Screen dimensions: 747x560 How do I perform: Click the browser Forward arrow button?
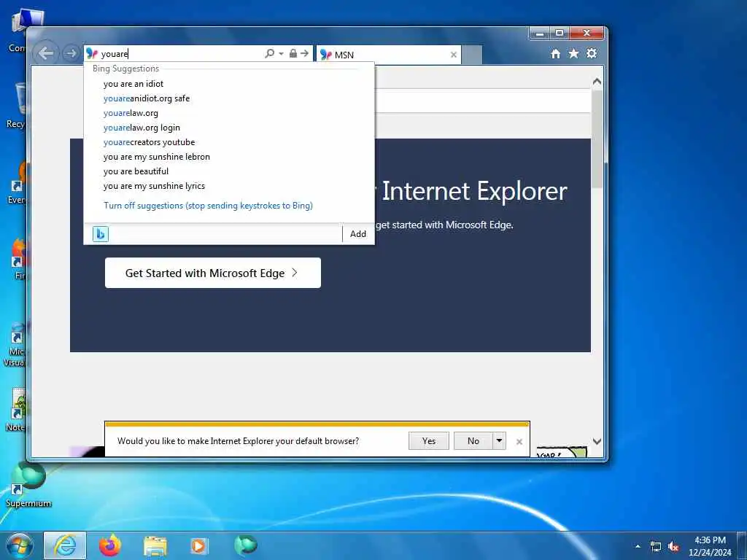coord(71,53)
